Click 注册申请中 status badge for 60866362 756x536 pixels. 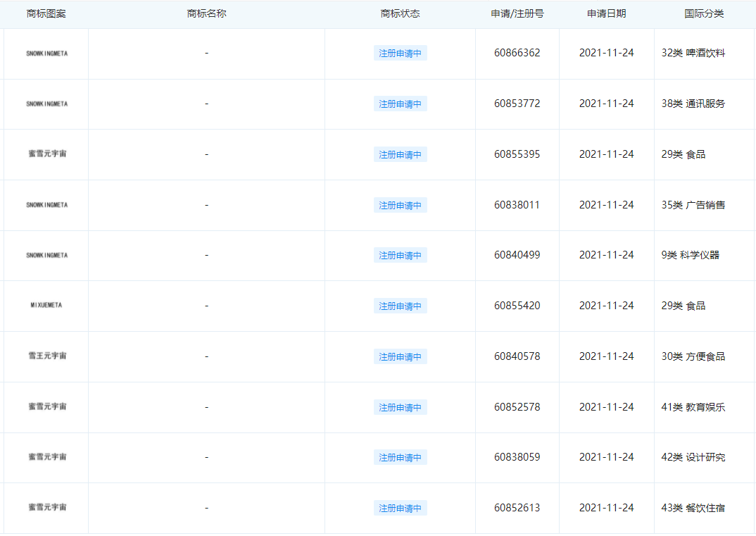point(401,53)
